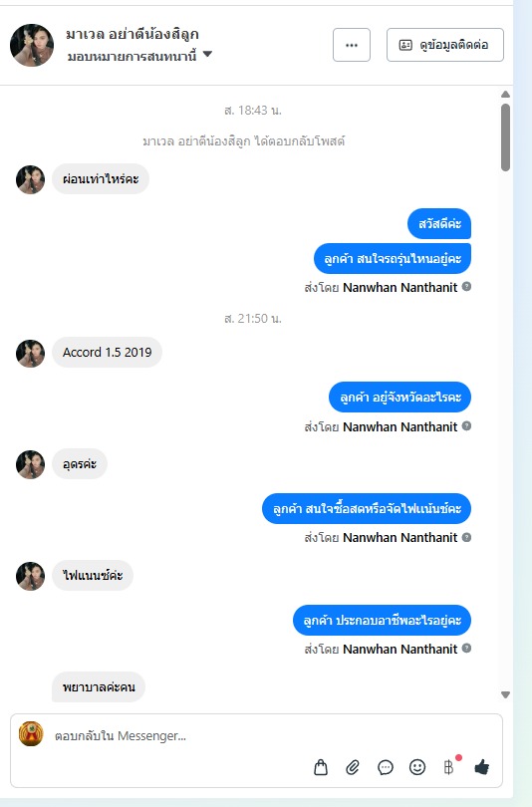Click the scrollbar up arrow
Image resolution: width=532 pixels, height=807 pixels.
point(505,95)
